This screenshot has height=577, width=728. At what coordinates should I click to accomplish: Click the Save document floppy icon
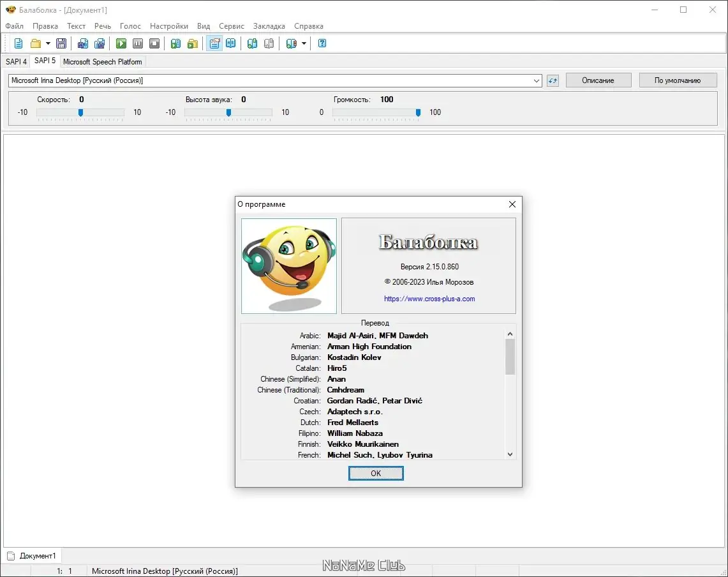[61, 43]
